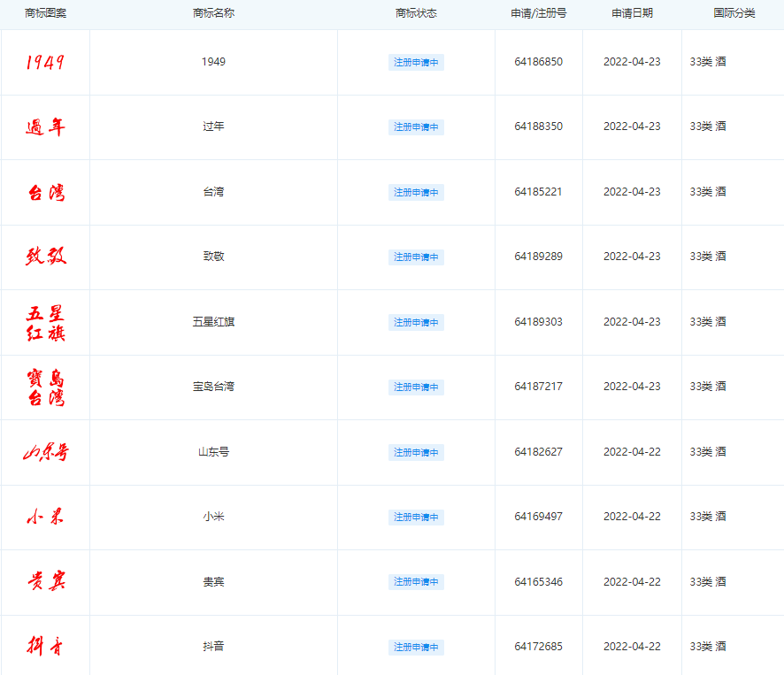Click 33类 酒 class in 小米 row
This screenshot has height=675, width=784.
coord(708,517)
